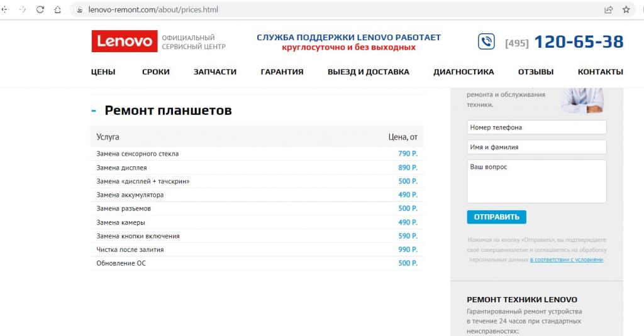Screen dimensions: 644x336
Task: Click the РЕМОНТ ТЕХНИКИ LENOVO heading
Action: pyautogui.click(x=522, y=300)
